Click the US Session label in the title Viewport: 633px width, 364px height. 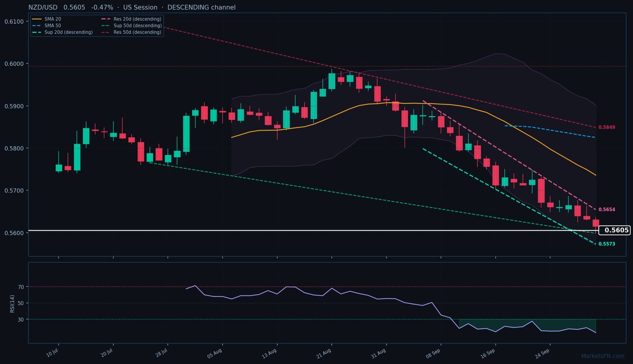coord(141,7)
